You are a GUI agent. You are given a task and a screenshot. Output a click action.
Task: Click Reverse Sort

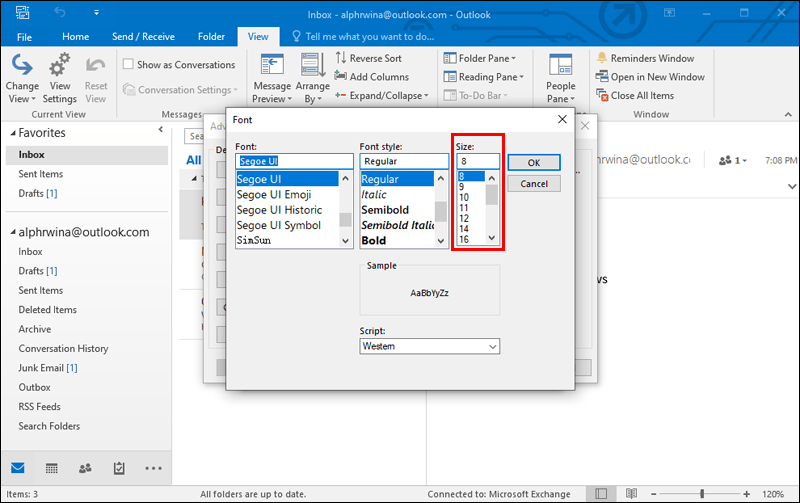click(x=368, y=58)
